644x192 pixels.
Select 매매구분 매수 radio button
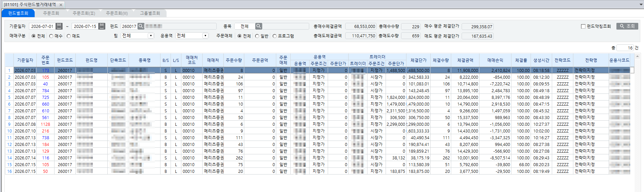tap(51, 36)
